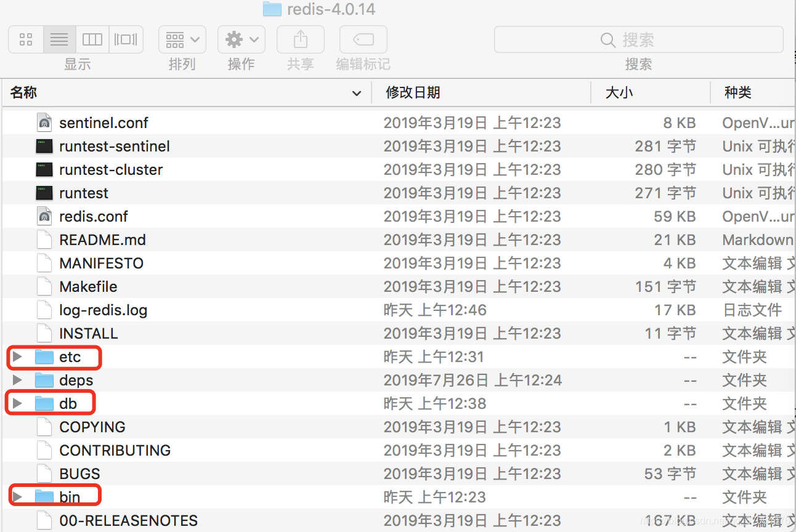Select the etc folder icon
This screenshot has height=532, width=796.
[44, 357]
